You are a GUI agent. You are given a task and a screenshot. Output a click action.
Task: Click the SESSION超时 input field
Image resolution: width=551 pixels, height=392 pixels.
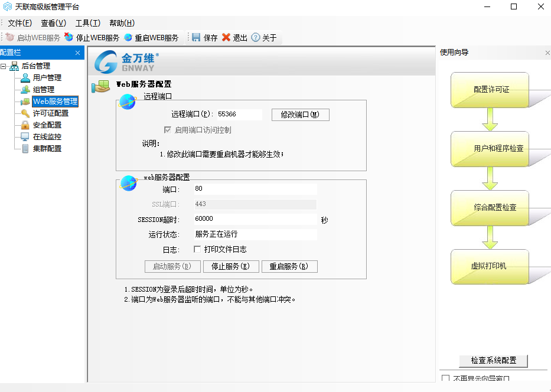click(255, 219)
